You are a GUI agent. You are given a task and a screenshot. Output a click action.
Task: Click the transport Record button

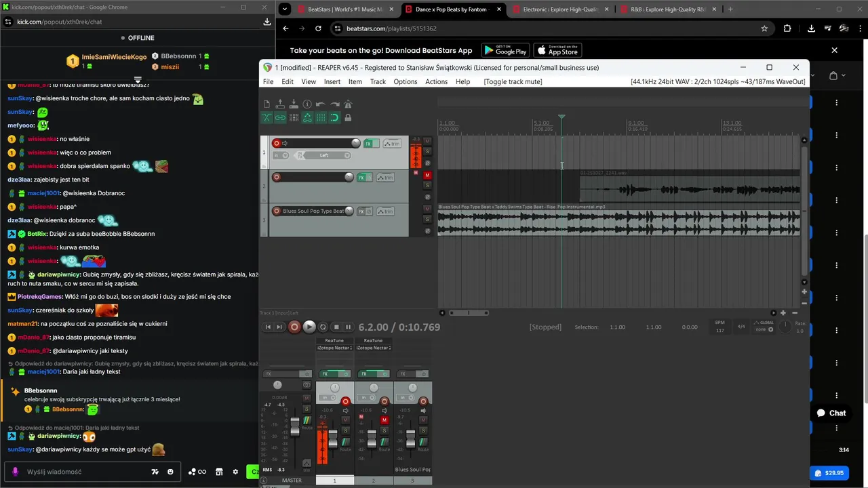point(294,327)
